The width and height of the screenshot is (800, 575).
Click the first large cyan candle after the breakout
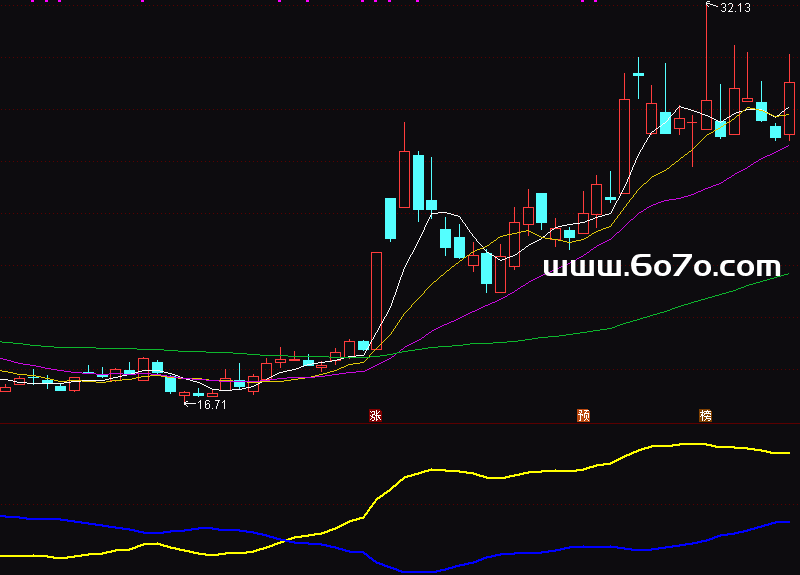[x=390, y=218]
